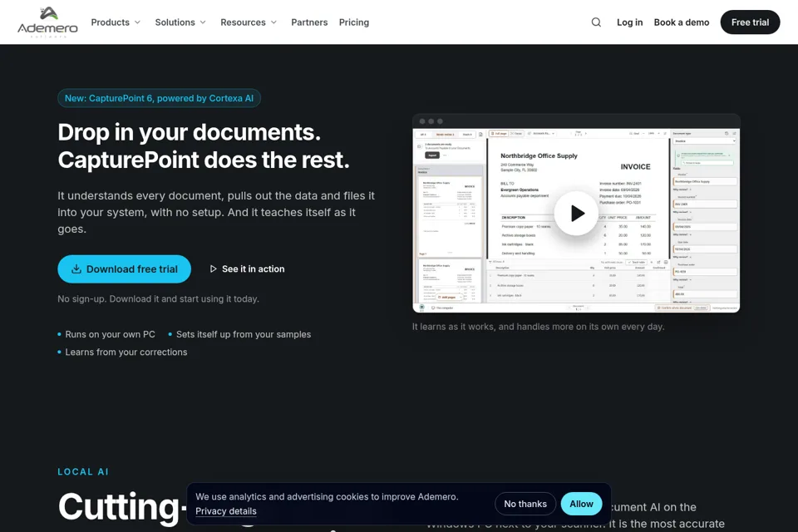Image resolution: width=798 pixels, height=532 pixels.
Task: Open the Products menu
Action: [x=116, y=22]
